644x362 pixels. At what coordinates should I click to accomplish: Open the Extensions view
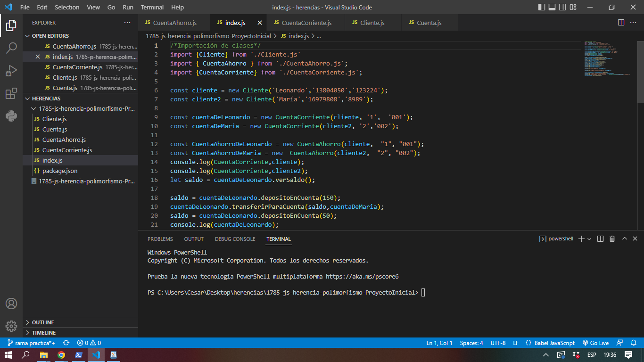click(11, 93)
